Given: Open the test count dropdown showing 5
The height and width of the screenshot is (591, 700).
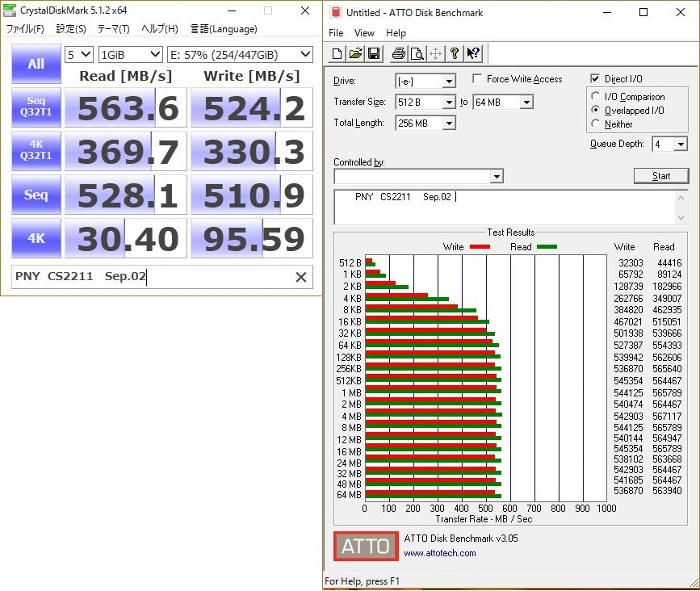Looking at the screenshot, I should (79, 55).
